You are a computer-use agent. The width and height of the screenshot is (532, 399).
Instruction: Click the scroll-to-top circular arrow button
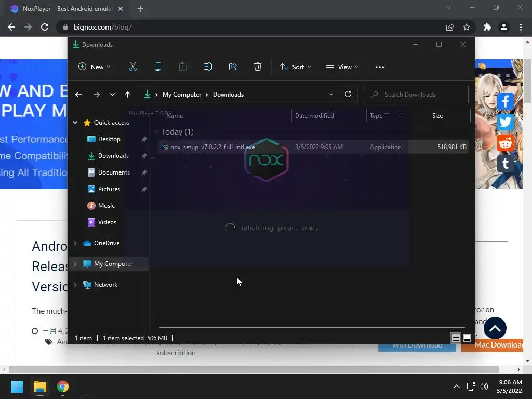[x=495, y=328]
